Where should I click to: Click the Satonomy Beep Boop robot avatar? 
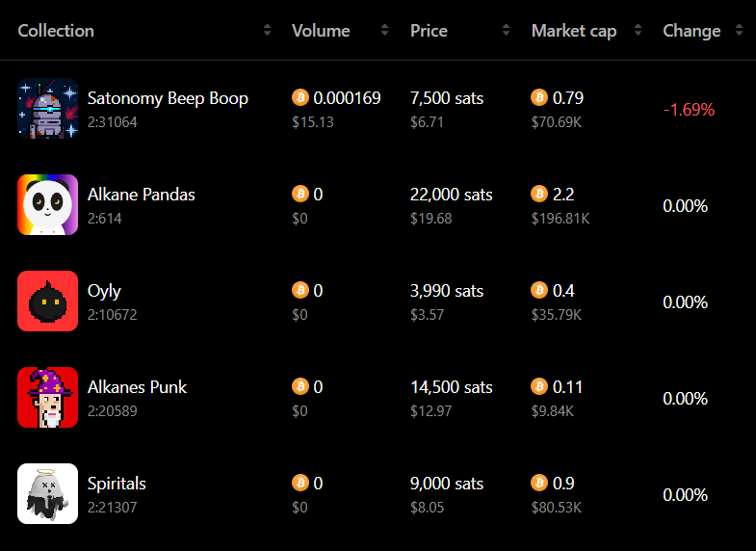coord(47,109)
